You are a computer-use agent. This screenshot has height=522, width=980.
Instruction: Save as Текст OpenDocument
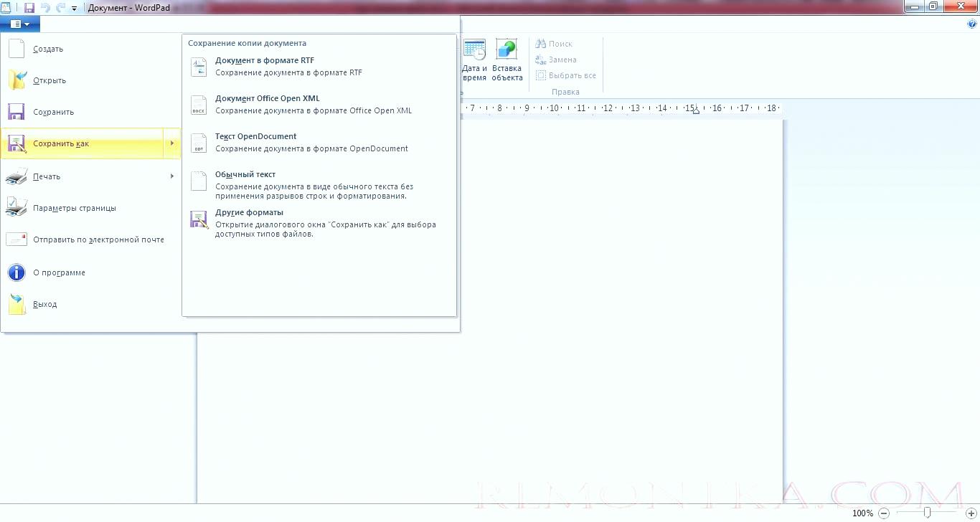pos(319,143)
